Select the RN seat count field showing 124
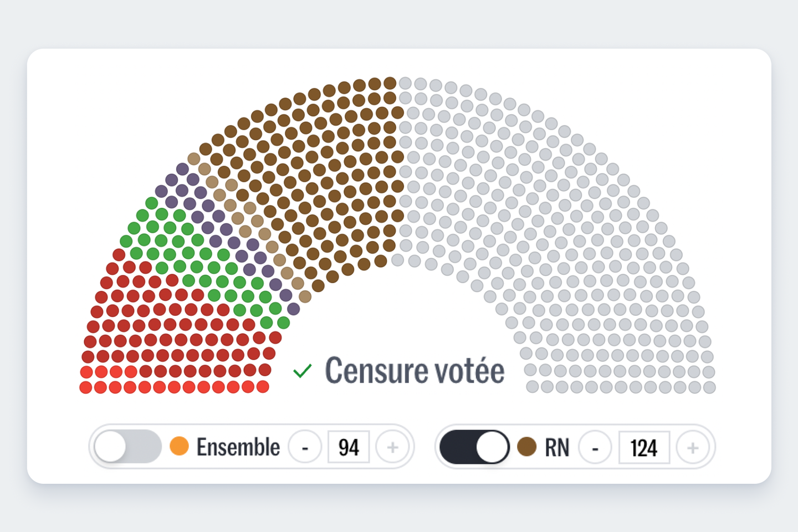798x532 pixels. [644, 447]
